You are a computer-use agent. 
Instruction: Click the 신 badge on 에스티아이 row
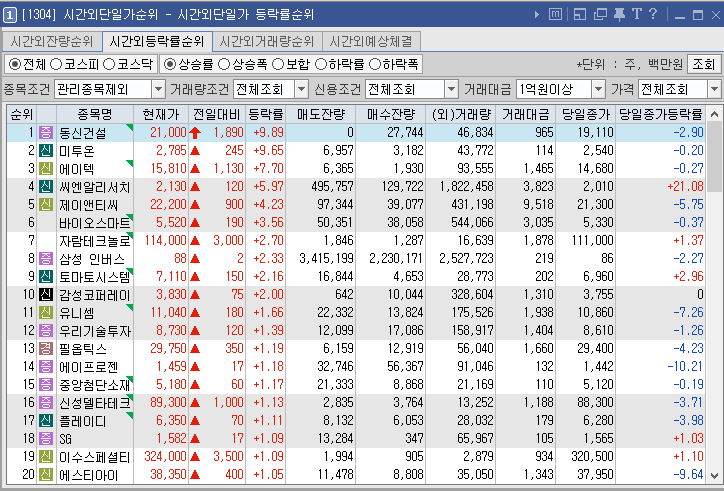(x=45, y=475)
